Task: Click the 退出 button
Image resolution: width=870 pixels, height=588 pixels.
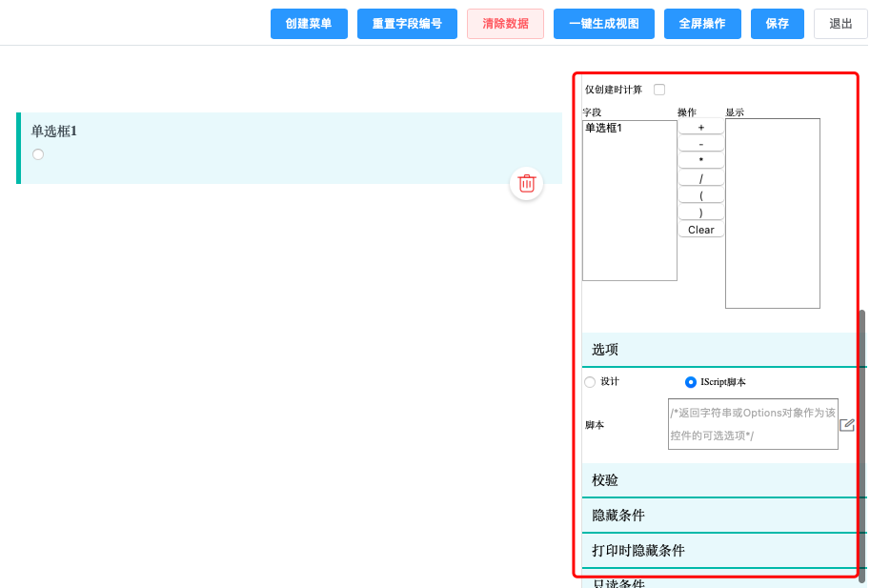Action: [840, 24]
